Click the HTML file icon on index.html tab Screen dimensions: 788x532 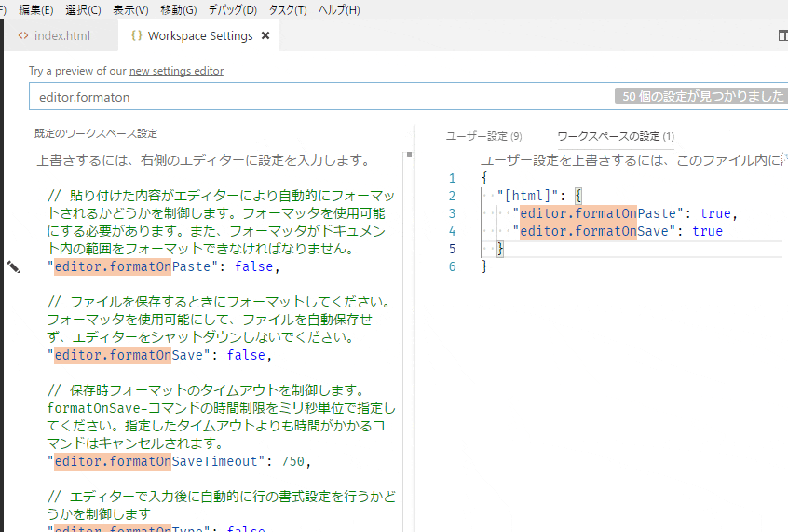pyautogui.click(x=23, y=35)
